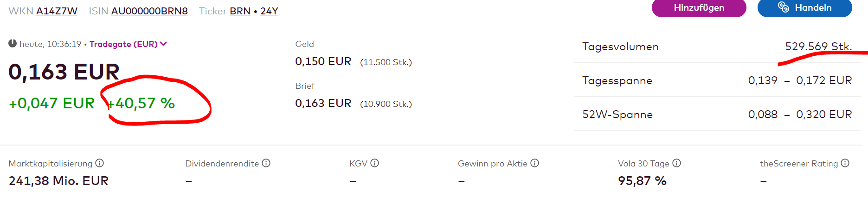The image size is (868, 199).
Task: Click the clock icon beside heute timestamp
Action: pos(13,44)
